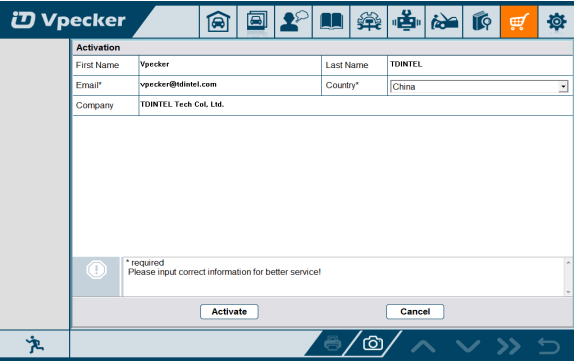This screenshot has height=361, width=574.
Task: Click the 'Email*' label
Action: pos(89,85)
